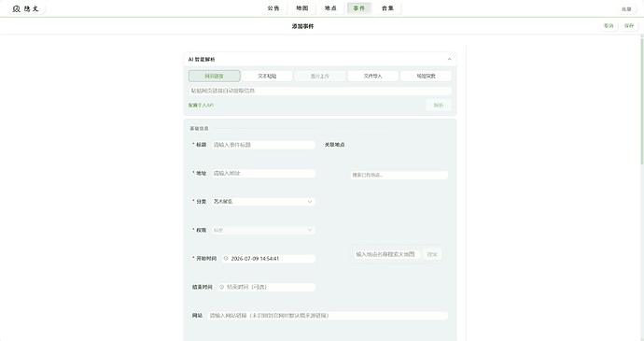Switch to the 地图 nav tab

click(x=302, y=8)
